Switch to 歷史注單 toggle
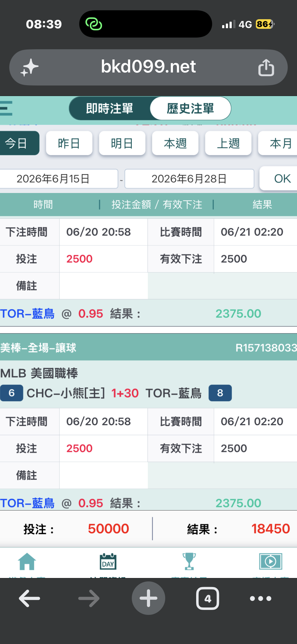The image size is (297, 644). coord(191,108)
